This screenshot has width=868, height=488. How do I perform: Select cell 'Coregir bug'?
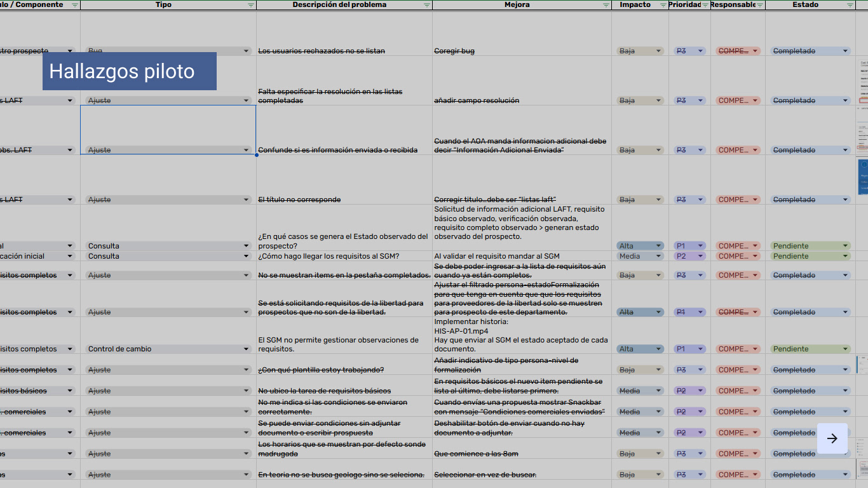pyautogui.click(x=522, y=34)
